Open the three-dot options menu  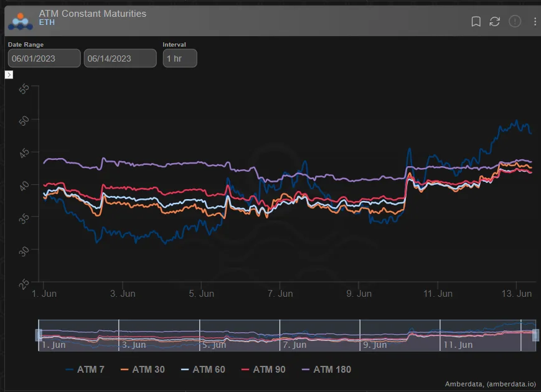(535, 21)
